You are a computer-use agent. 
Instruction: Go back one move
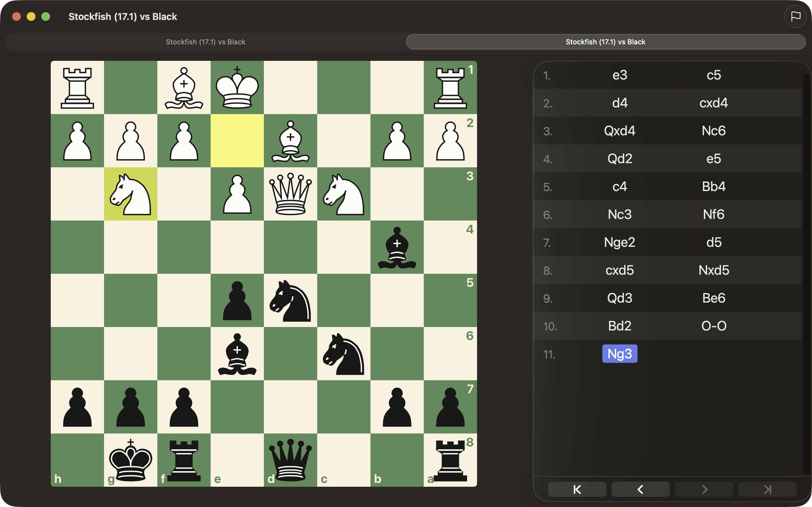click(640, 490)
